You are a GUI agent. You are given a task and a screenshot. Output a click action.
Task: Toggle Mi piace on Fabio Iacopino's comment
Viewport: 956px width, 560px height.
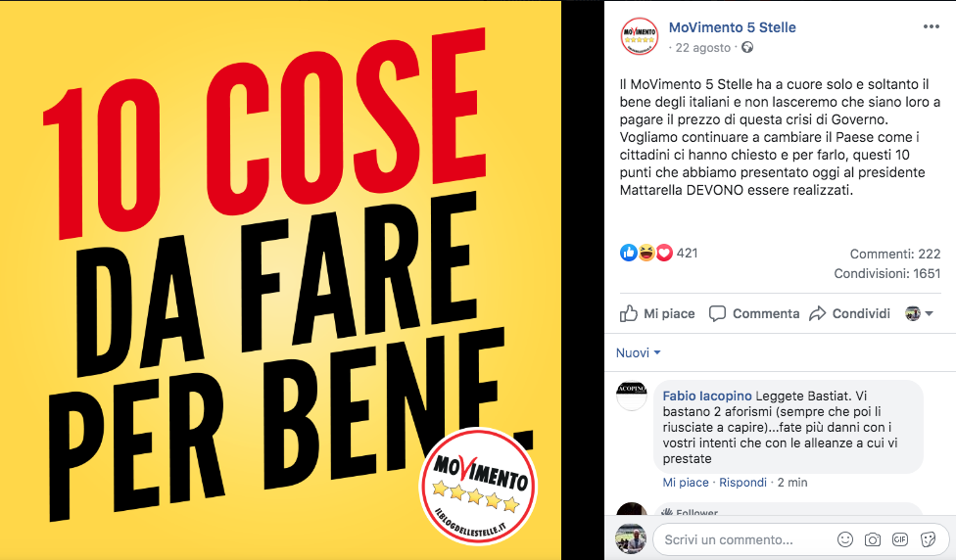pos(686,483)
